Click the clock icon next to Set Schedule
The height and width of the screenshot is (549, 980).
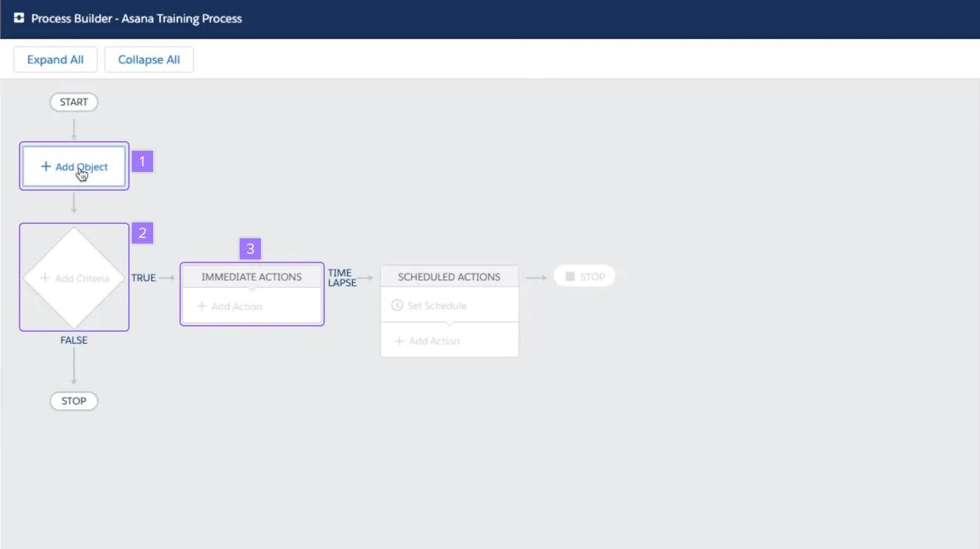pos(397,305)
